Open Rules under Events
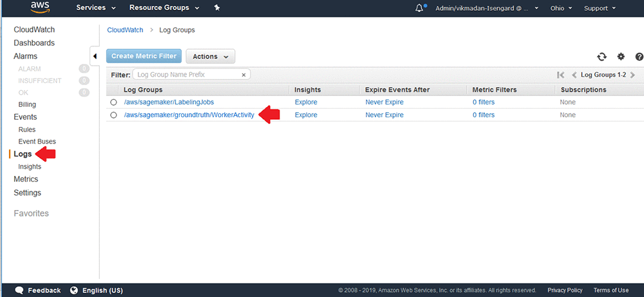This screenshot has width=644, height=297. pos(27,129)
